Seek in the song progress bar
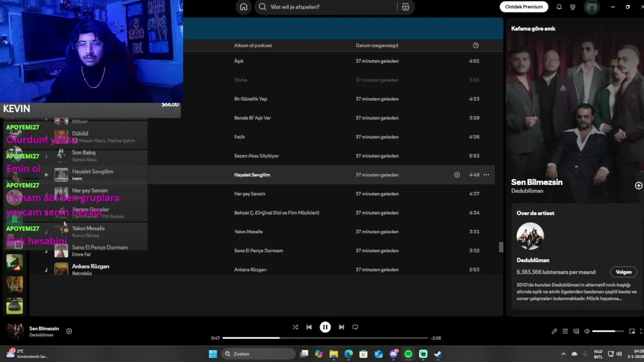The width and height of the screenshot is (644, 362). tap(325, 338)
